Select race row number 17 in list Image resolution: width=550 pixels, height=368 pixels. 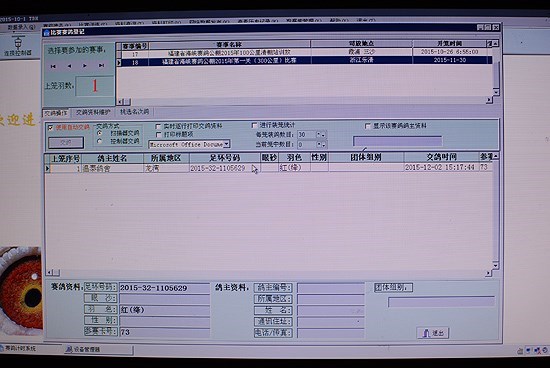tap(304, 52)
